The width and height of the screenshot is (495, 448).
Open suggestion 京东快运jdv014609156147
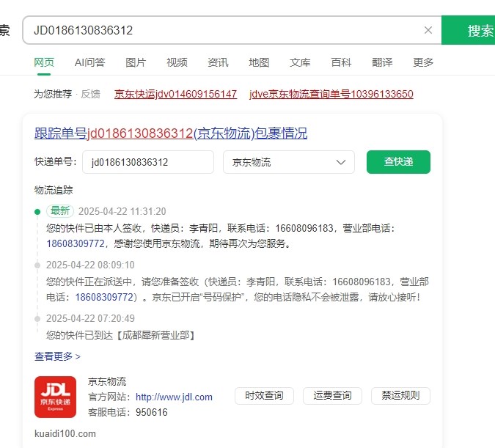tap(175, 94)
